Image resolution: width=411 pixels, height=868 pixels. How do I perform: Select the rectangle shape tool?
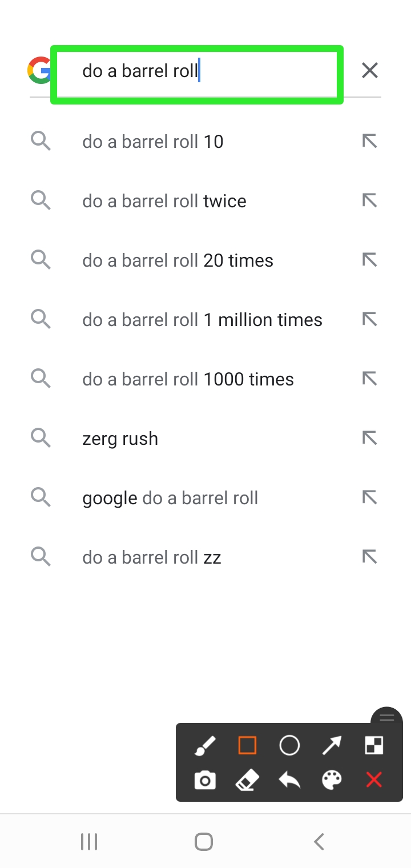[x=247, y=746]
